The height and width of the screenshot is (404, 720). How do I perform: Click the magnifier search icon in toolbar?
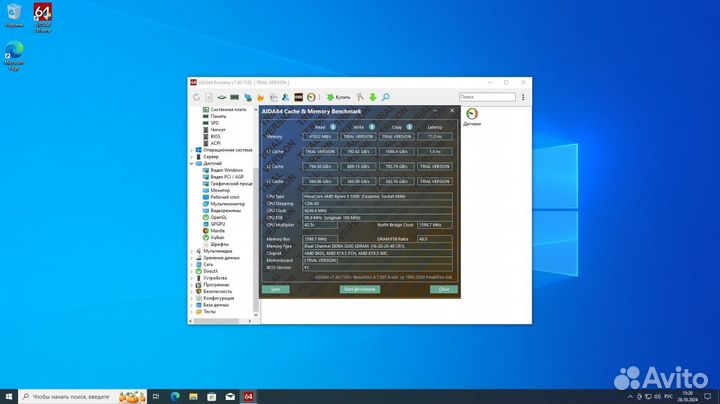pyautogui.click(x=386, y=97)
